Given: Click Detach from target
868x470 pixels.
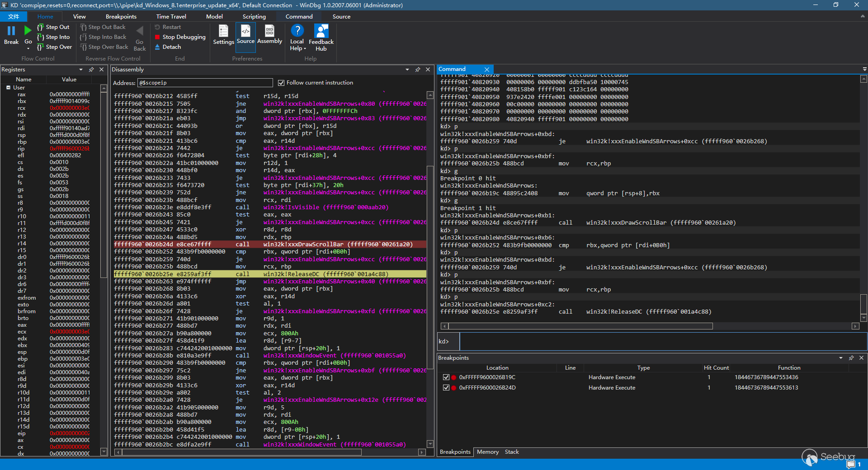Looking at the screenshot, I should (168, 47).
